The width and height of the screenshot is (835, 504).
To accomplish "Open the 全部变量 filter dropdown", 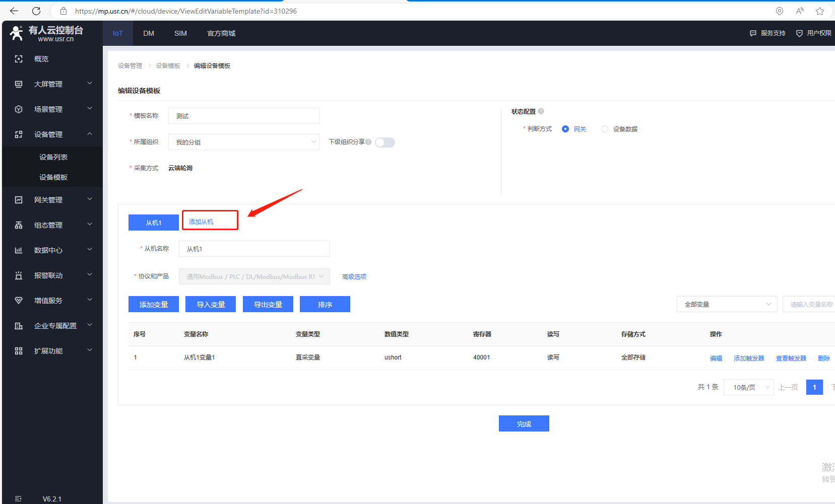I will [x=727, y=304].
